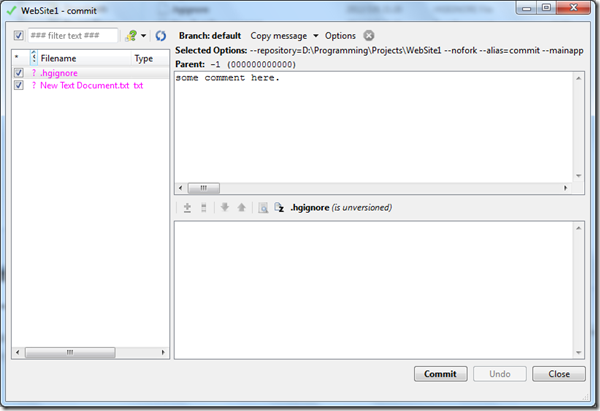This screenshot has width=600, height=411.
Task: Click message box horizontal scrollbar thumb
Action: point(204,188)
